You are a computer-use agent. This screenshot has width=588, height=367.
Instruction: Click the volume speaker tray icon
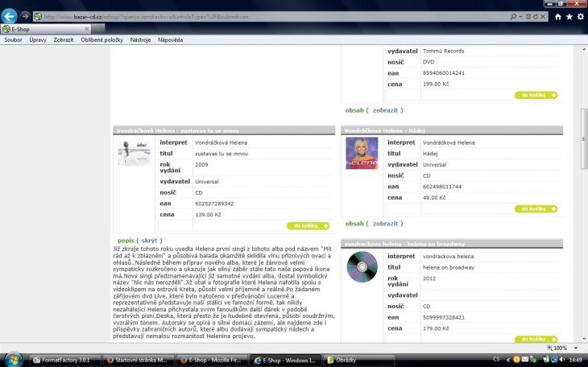561,360
